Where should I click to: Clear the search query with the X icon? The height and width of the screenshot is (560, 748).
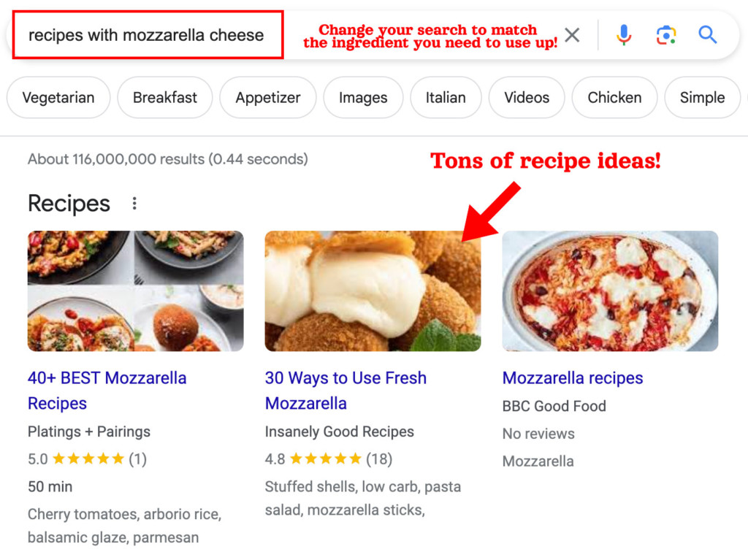point(572,34)
